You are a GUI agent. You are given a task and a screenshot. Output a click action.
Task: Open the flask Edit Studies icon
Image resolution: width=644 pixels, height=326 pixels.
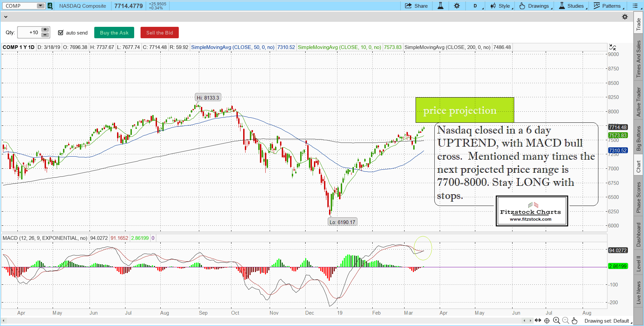click(440, 6)
